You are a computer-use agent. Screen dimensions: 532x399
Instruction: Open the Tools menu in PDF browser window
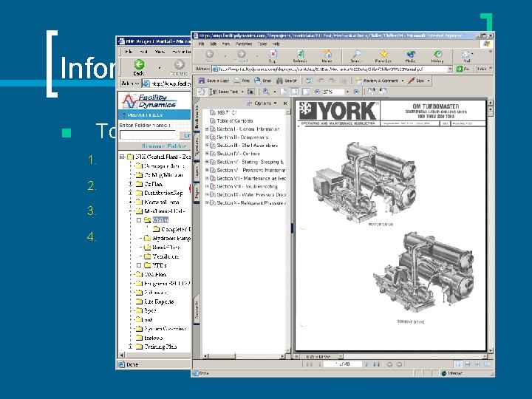(262, 44)
